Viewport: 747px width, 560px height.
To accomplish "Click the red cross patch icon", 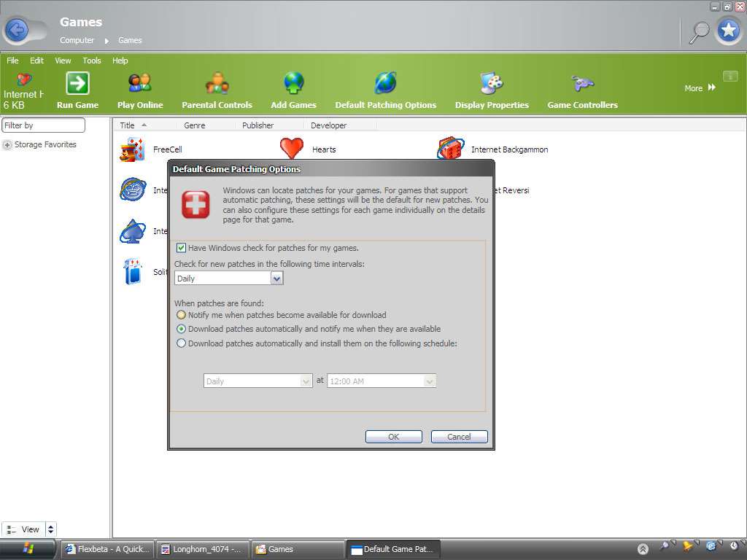I will (196, 205).
